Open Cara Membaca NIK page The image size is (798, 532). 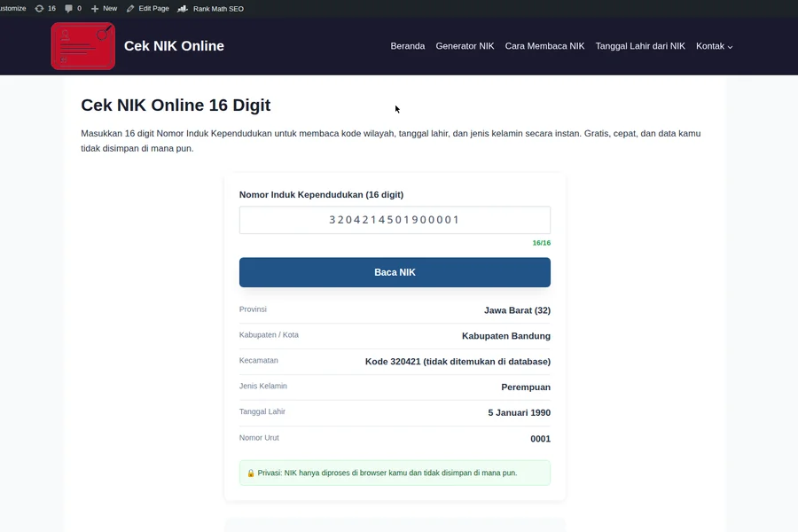[544, 46]
